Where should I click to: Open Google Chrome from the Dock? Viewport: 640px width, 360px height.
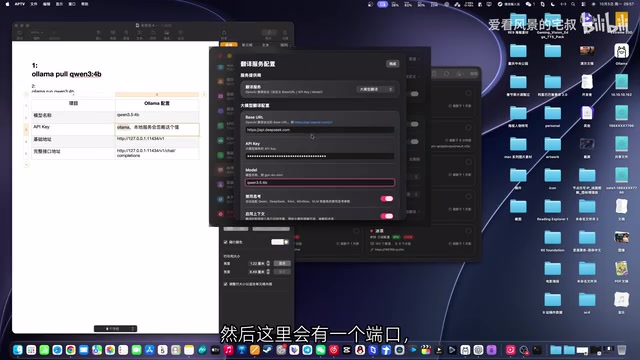(71, 350)
